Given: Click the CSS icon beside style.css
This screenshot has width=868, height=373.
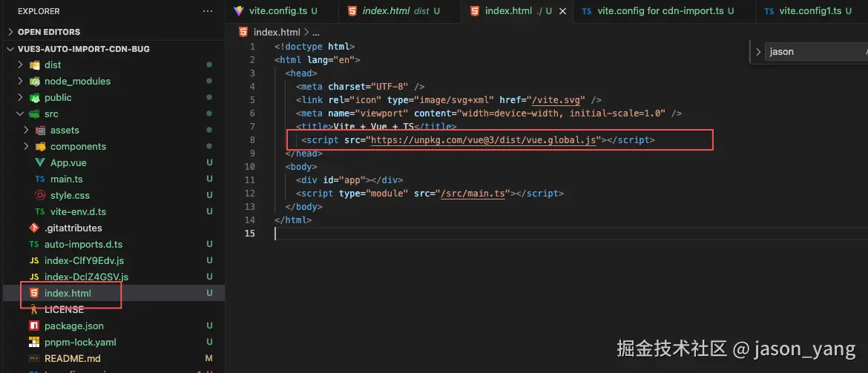Looking at the screenshot, I should [40, 195].
